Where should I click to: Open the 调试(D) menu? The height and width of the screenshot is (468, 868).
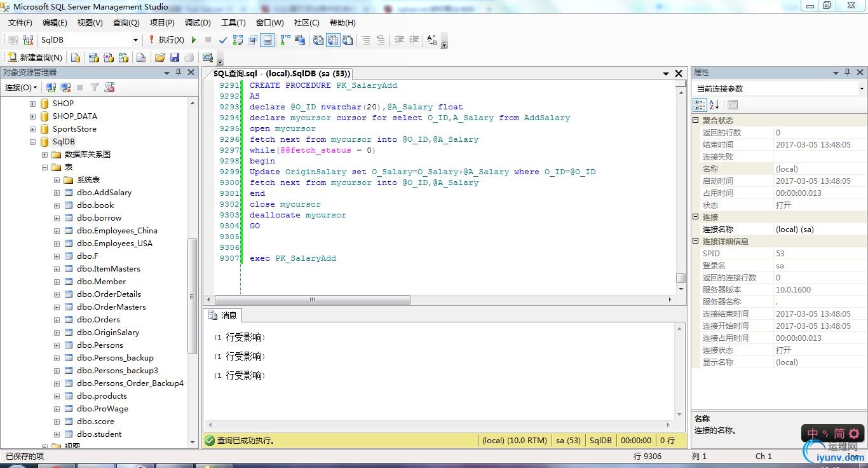(x=198, y=23)
